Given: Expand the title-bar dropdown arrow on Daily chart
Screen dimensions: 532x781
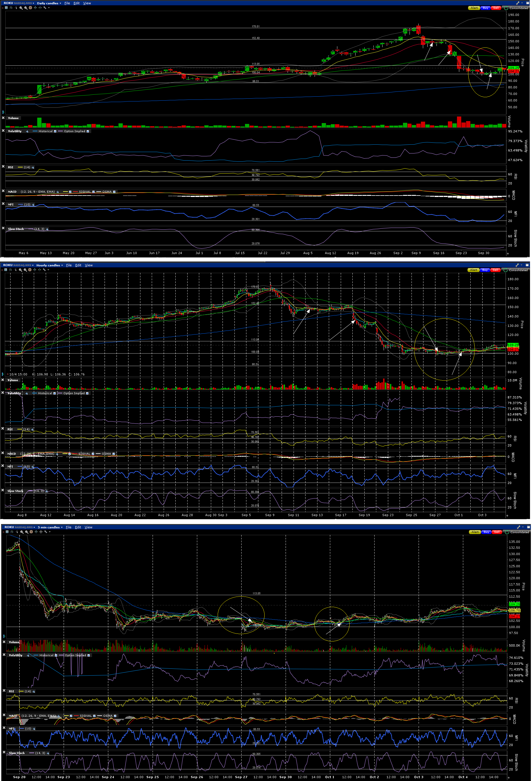Looking at the screenshot, I should 522,3.
